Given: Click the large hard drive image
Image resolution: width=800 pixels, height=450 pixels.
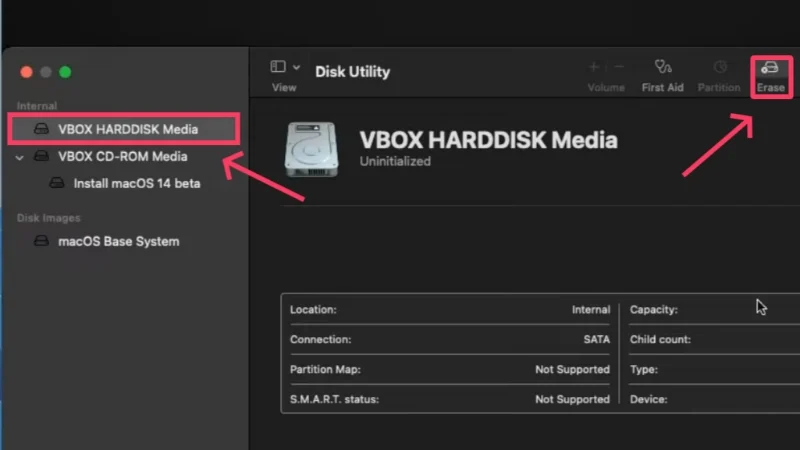Looking at the screenshot, I should pos(311,149).
